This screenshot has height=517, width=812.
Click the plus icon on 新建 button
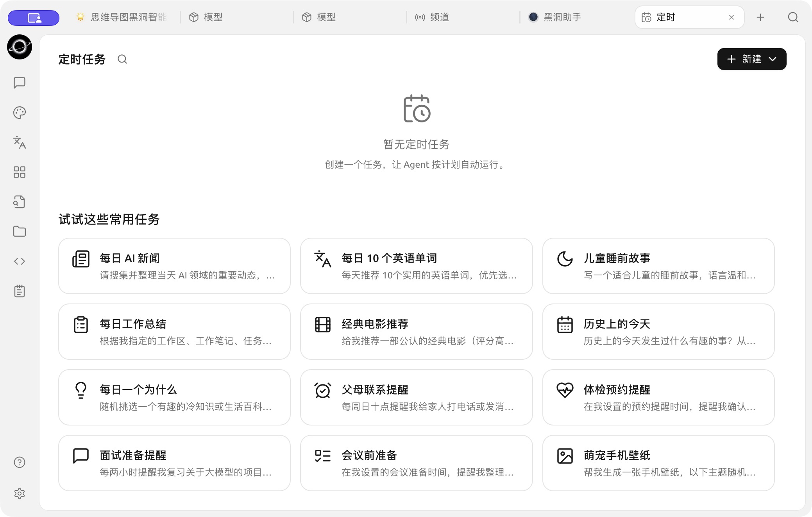(x=732, y=59)
